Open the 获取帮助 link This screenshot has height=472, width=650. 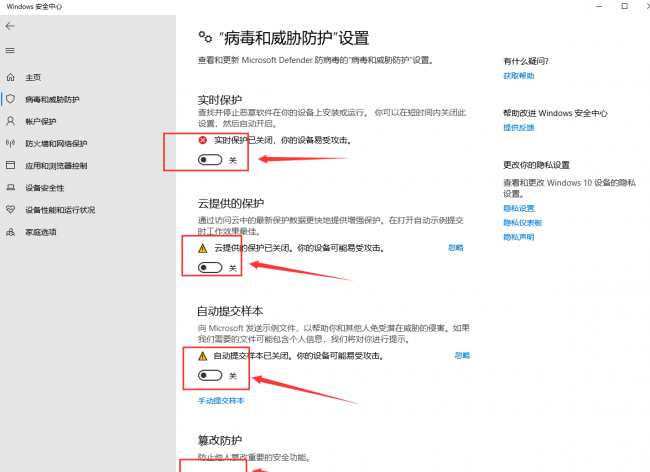point(519,76)
